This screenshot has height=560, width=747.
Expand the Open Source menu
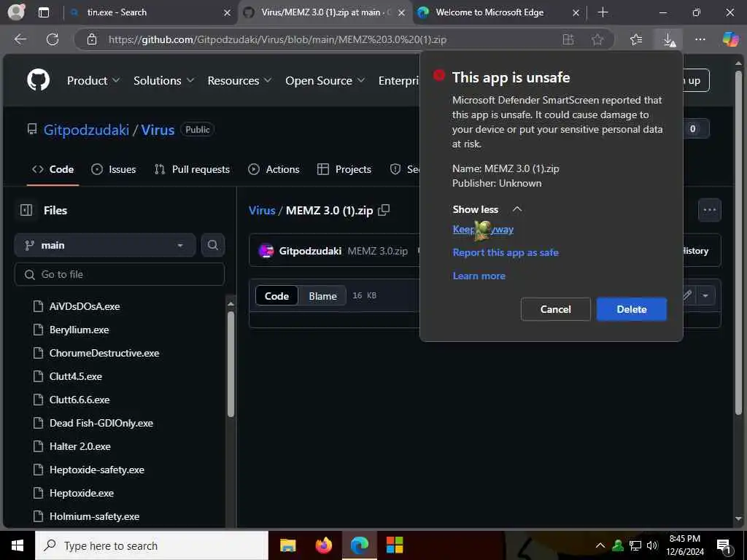325,80
